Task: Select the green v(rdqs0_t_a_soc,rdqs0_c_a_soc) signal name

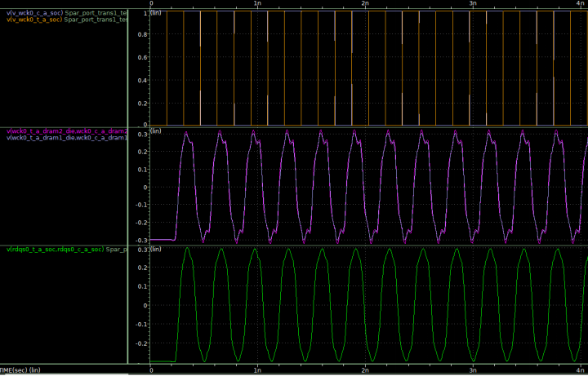Action: (55, 250)
